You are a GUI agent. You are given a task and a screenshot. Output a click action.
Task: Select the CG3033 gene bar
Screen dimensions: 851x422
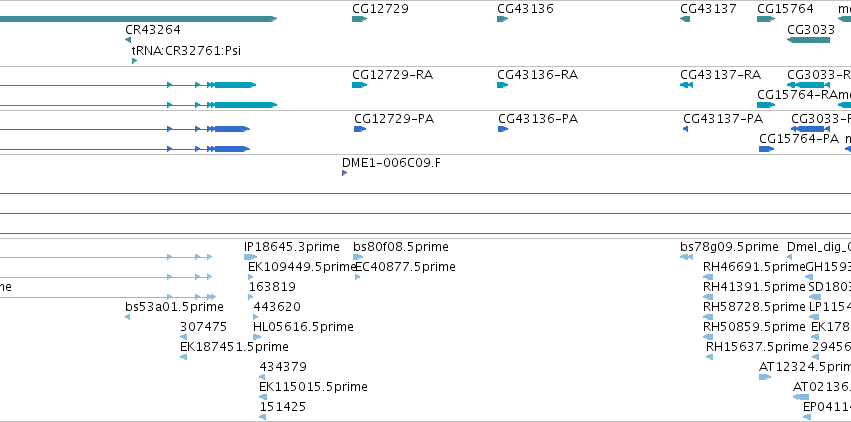click(808, 40)
